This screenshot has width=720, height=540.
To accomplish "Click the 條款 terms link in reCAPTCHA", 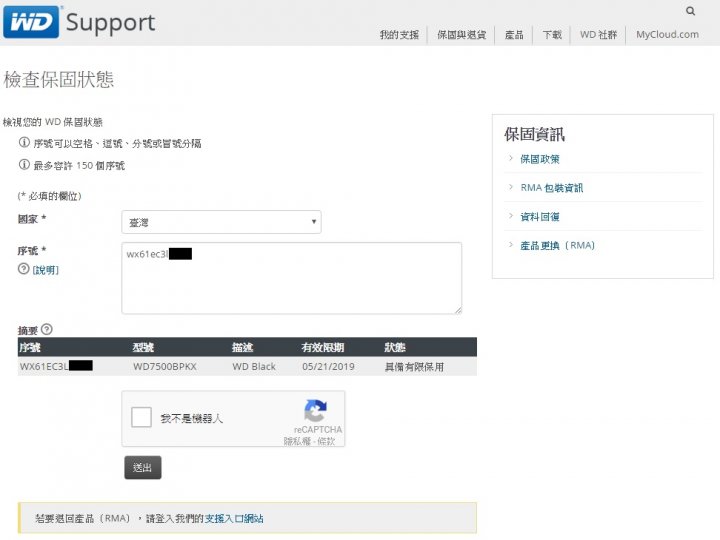I will click(x=326, y=441).
